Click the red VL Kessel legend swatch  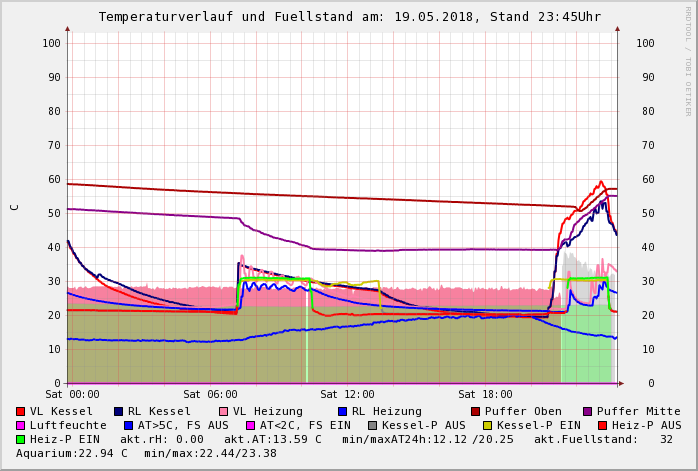(x=21, y=411)
